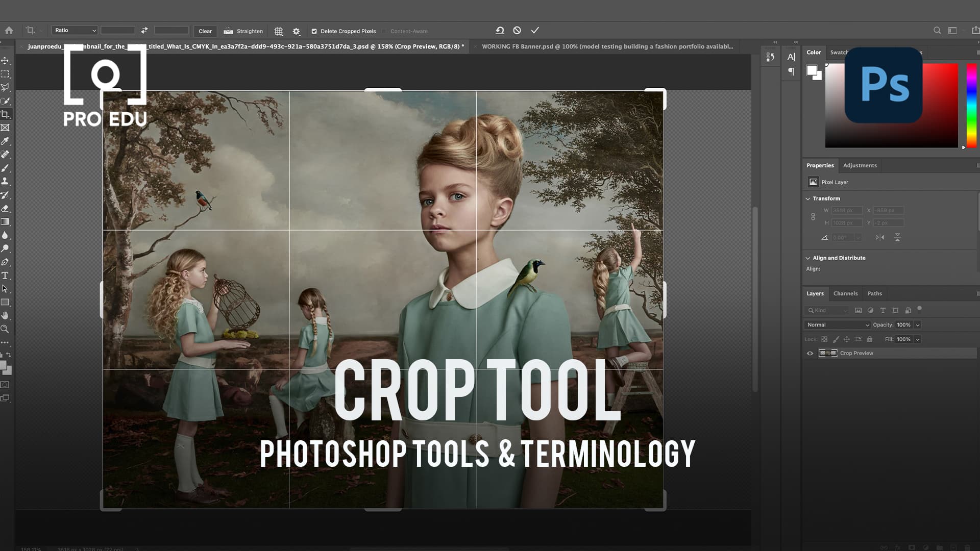Open the Adjustments tab in Properties
Image resolution: width=980 pixels, height=551 pixels.
pyautogui.click(x=860, y=165)
